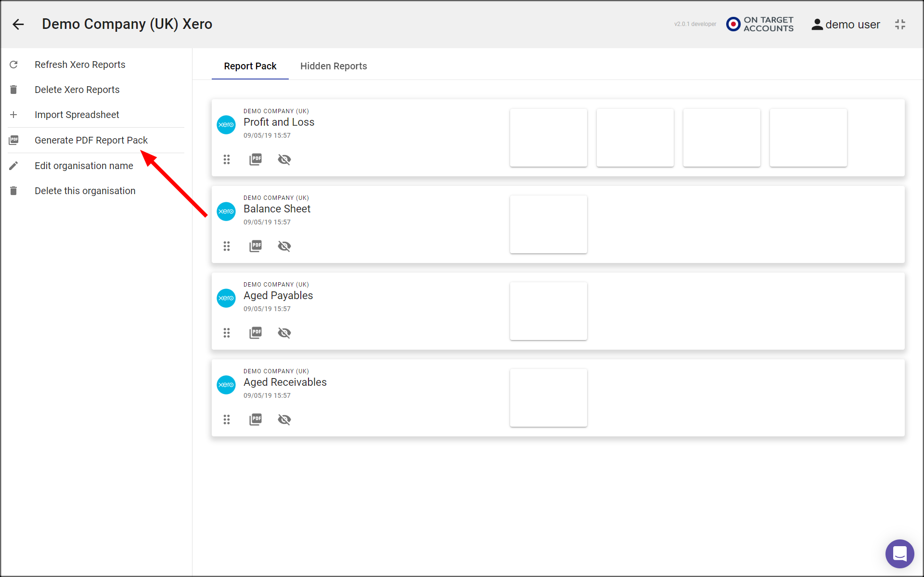Click the Xero logo on Profit and Loss card

226,125
